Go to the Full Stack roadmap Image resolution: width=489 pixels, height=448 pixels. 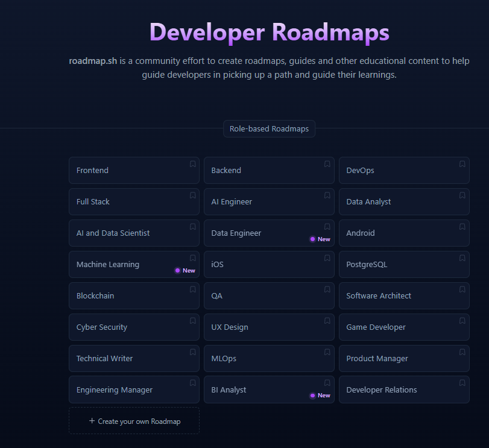pos(134,202)
